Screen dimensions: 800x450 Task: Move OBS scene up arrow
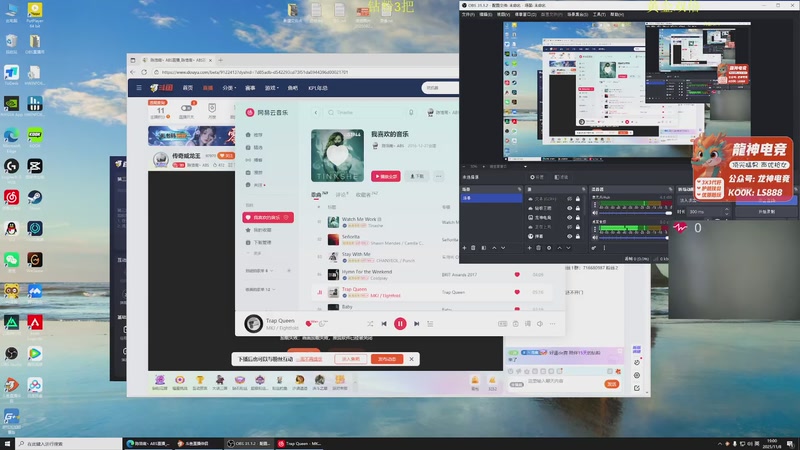click(494, 248)
